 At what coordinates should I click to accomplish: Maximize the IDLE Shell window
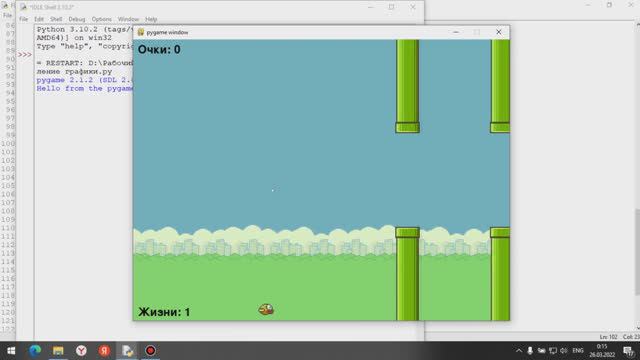(391, 7)
